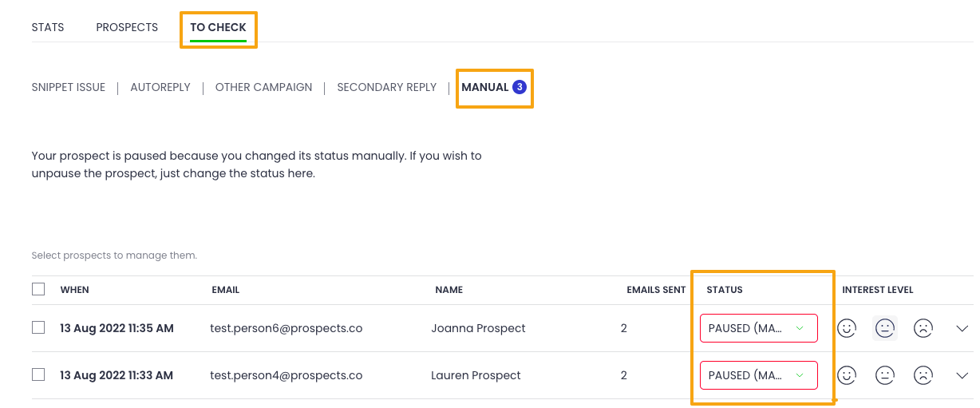
Task: Set Joanna Prospect interest to neutral face
Action: 885,328
